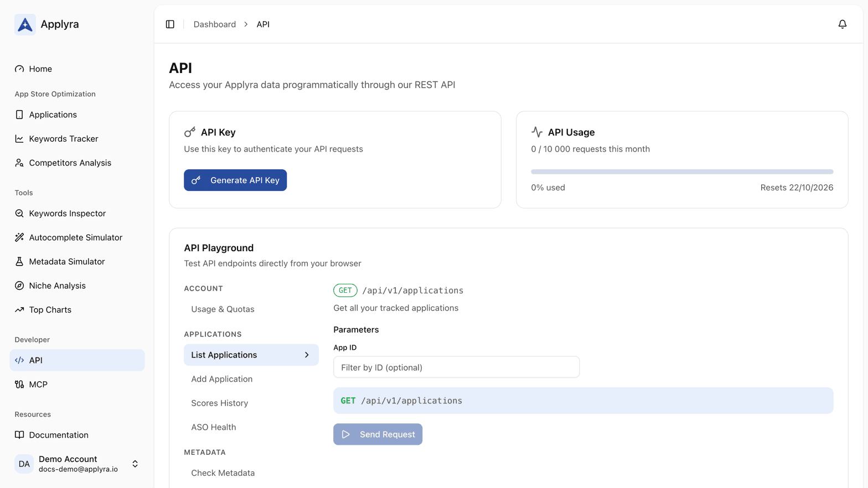
Task: Click the activity pulse icon beside API Usage
Action: coord(537,132)
